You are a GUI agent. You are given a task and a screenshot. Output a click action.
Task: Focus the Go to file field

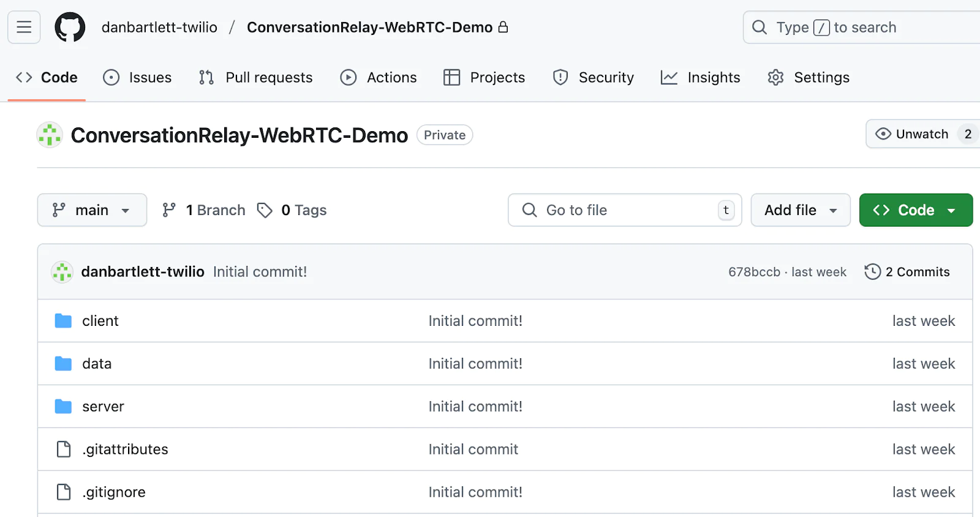coord(625,210)
